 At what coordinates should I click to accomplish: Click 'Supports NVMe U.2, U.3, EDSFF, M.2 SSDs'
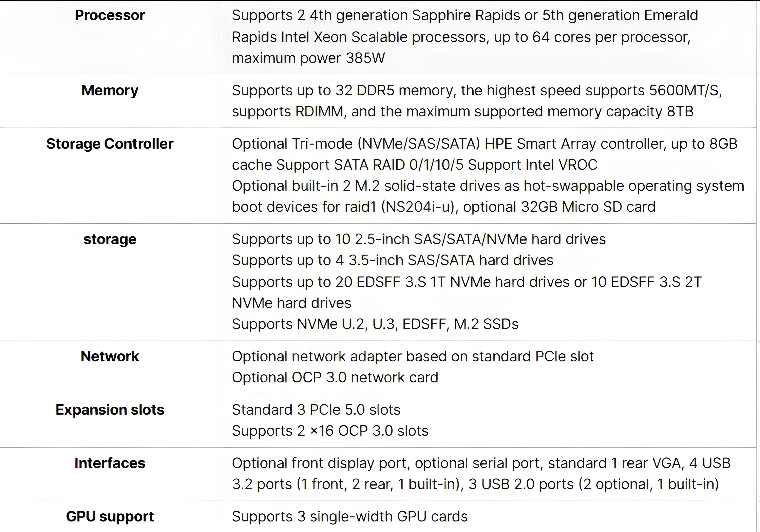click(375, 324)
